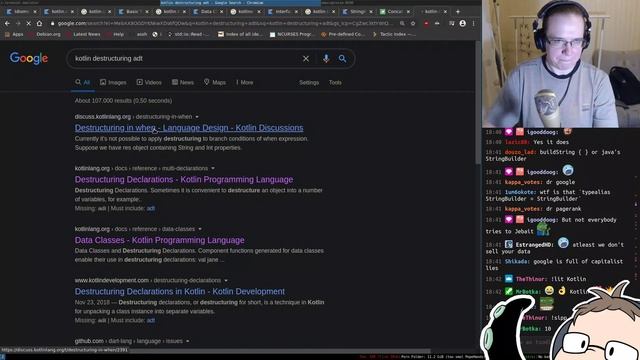This screenshot has height=360, width=640.
Task: Clear the Google search box
Action: tap(306, 59)
